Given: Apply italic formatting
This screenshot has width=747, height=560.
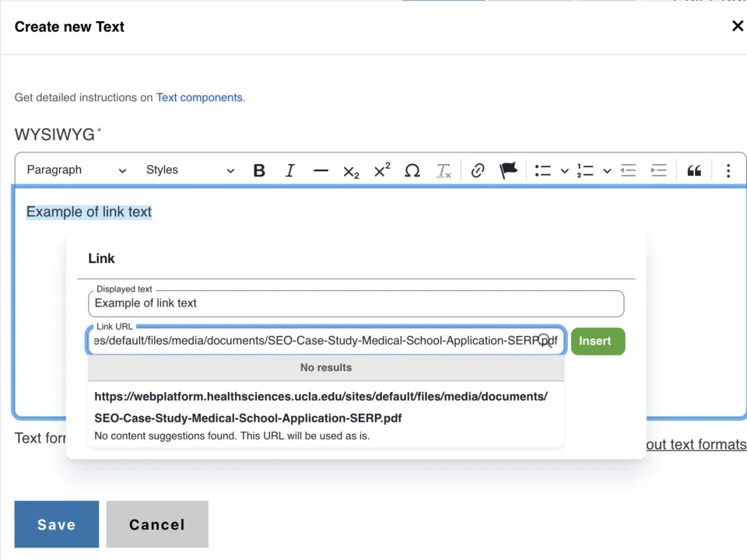Looking at the screenshot, I should coord(289,170).
